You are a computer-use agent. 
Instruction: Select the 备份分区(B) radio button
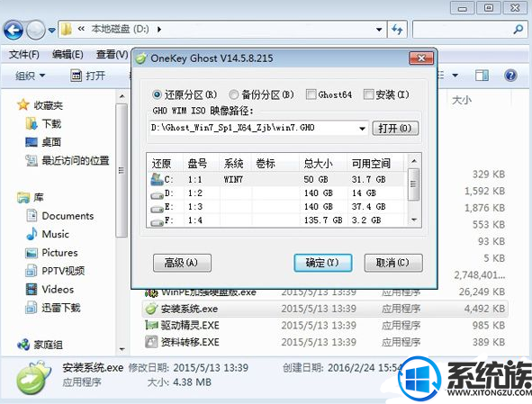tap(233, 94)
